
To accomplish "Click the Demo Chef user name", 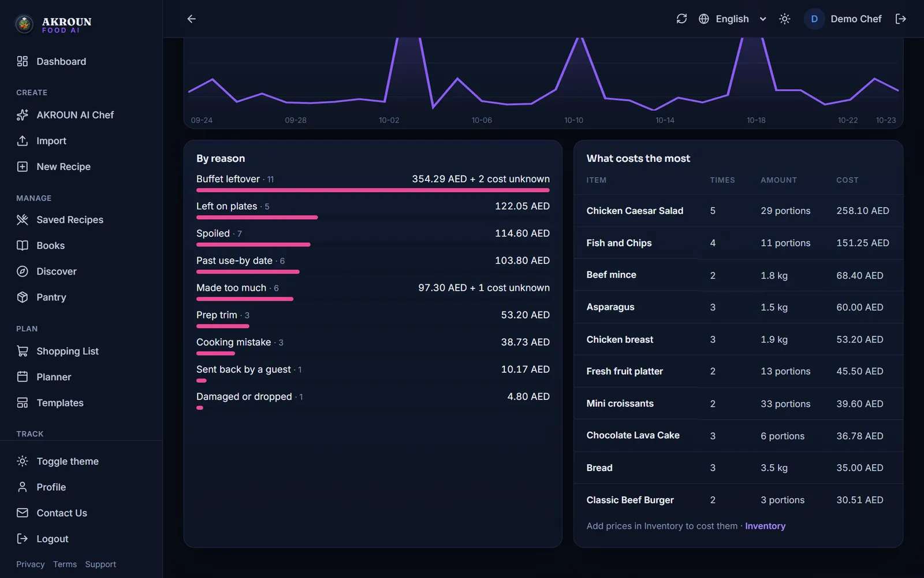I will tap(856, 18).
